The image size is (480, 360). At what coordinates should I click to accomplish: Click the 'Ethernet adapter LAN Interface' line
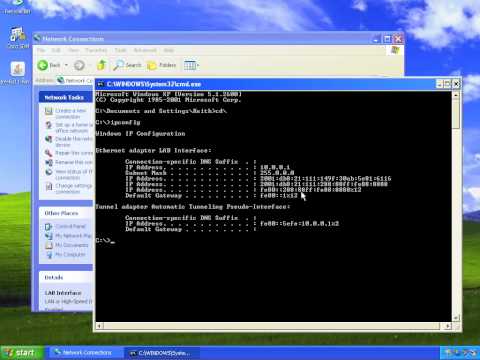point(153,151)
